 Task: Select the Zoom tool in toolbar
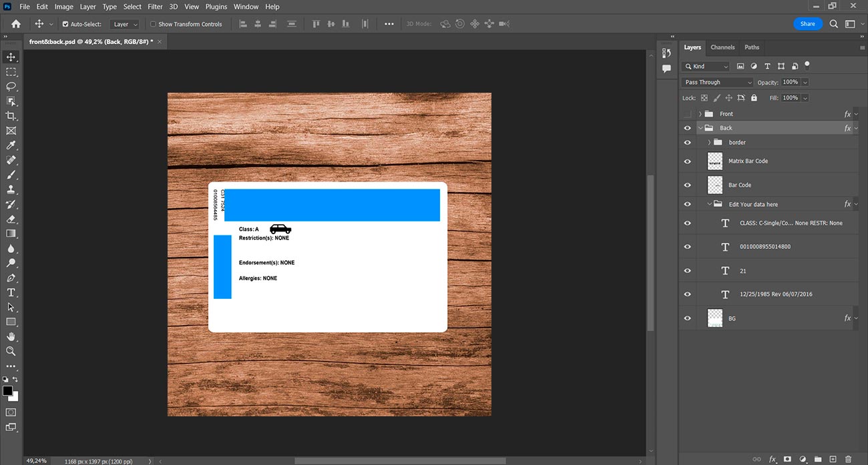(11, 351)
